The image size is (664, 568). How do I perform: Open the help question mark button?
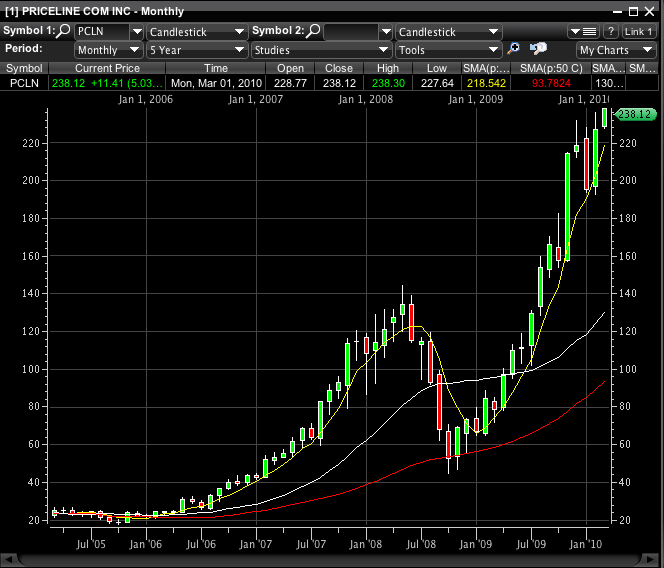(609, 32)
